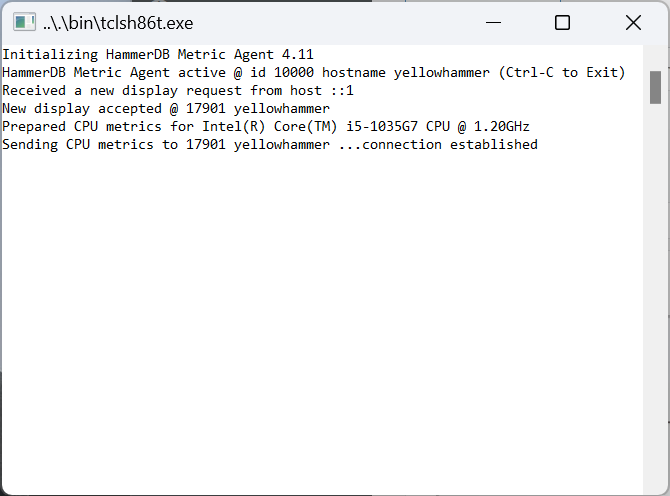Image resolution: width=670 pixels, height=496 pixels.
Task: Close the HammerDB Metric Agent console
Action: click(x=633, y=22)
